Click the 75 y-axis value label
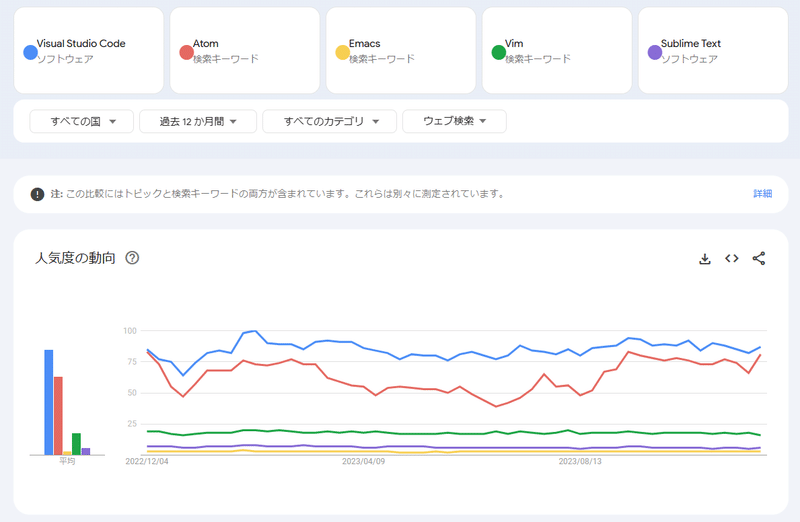Viewport: 800px width, 522px height. point(132,362)
